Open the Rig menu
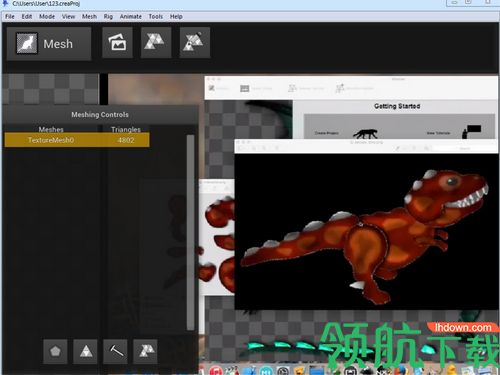This screenshot has height=375, width=500. pyautogui.click(x=108, y=16)
